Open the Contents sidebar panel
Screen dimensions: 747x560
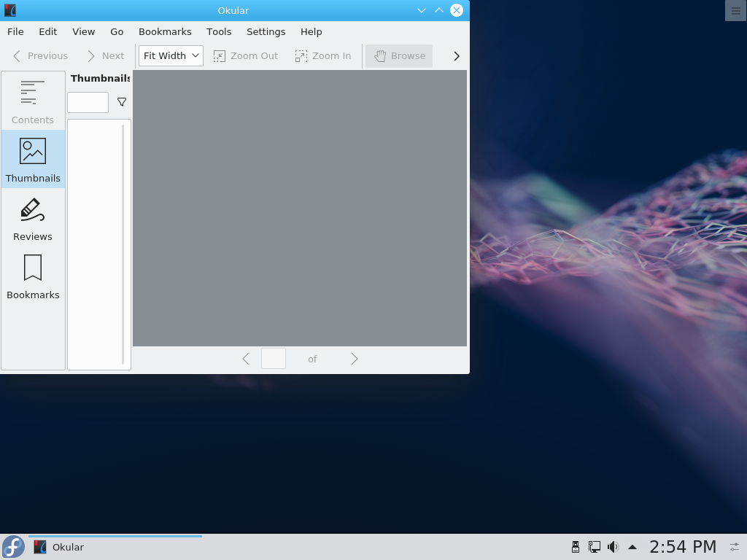pyautogui.click(x=33, y=101)
